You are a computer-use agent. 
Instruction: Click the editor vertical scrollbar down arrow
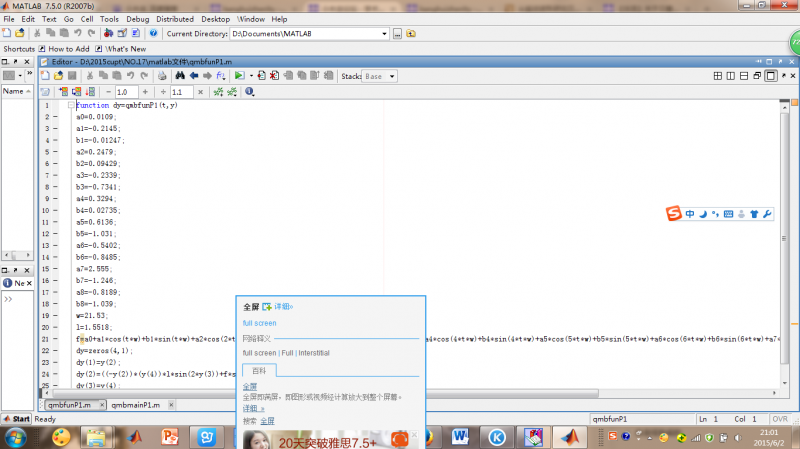pyautogui.click(x=784, y=383)
